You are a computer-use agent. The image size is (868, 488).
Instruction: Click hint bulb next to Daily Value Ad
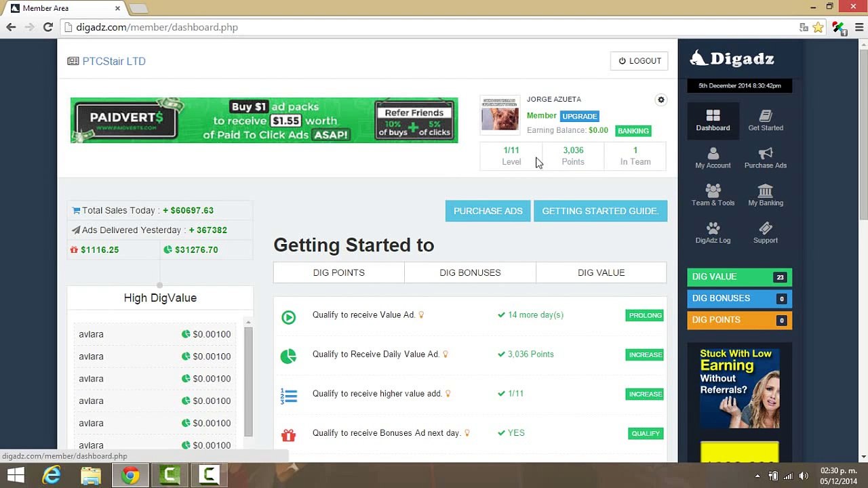[x=446, y=354]
